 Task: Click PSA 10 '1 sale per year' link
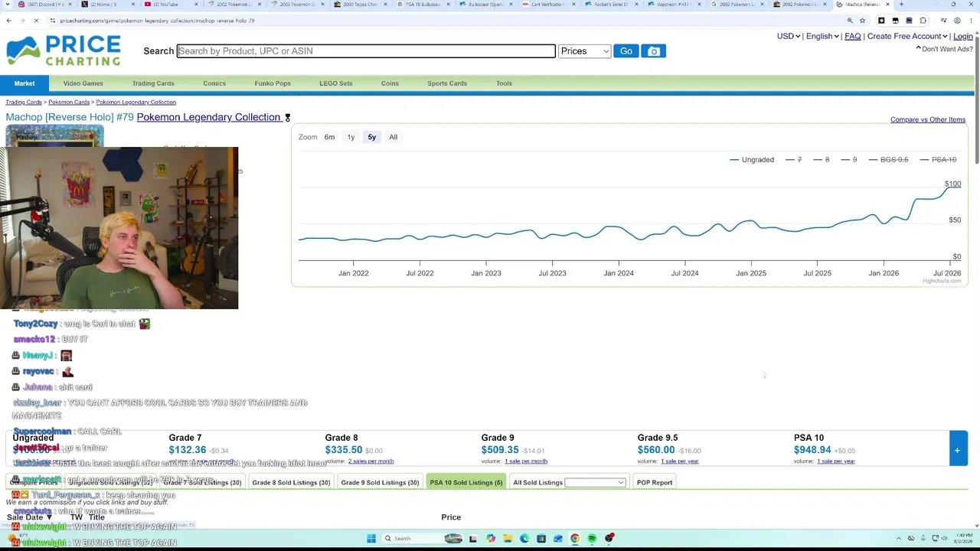[836, 461]
